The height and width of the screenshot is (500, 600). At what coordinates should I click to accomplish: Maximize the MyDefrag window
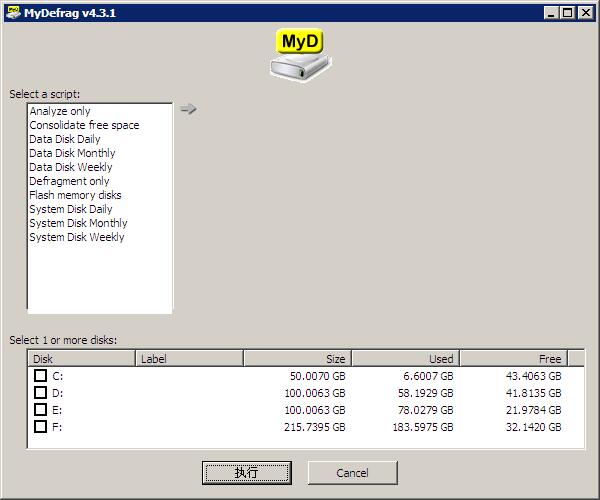click(x=567, y=13)
